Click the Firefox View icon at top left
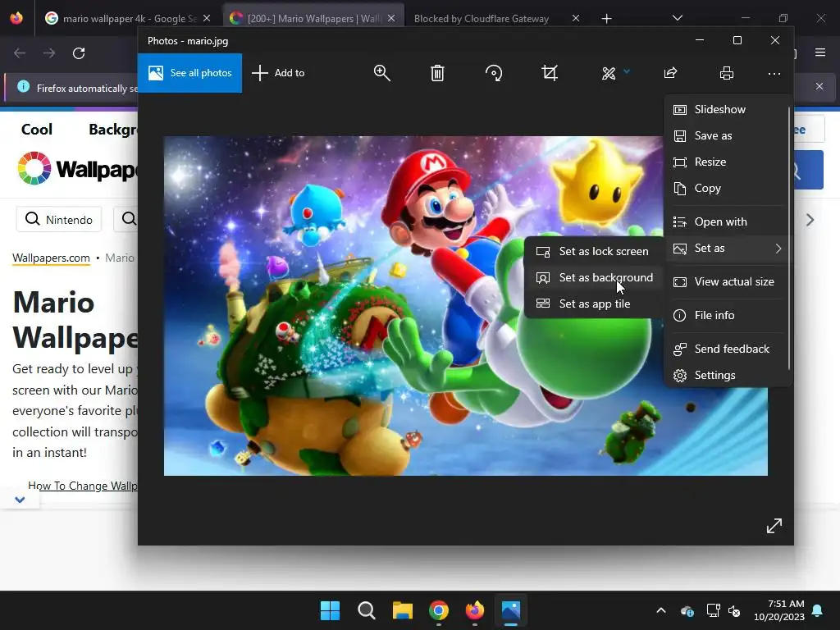840x630 pixels. tap(16, 18)
